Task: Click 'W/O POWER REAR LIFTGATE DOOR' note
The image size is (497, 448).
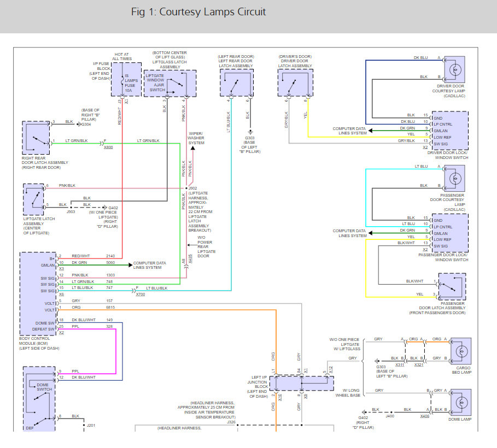Action: 206,246
